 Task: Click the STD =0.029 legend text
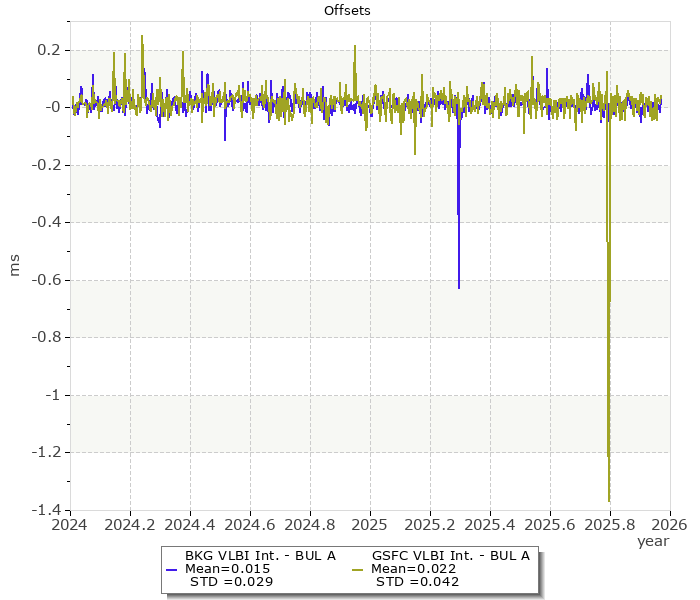[230, 582]
